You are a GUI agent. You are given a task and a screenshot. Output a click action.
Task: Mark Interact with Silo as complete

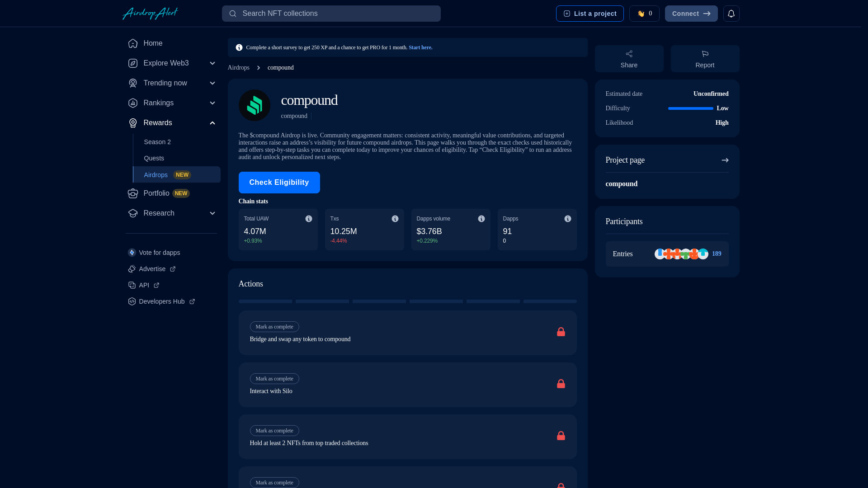pos(274,379)
